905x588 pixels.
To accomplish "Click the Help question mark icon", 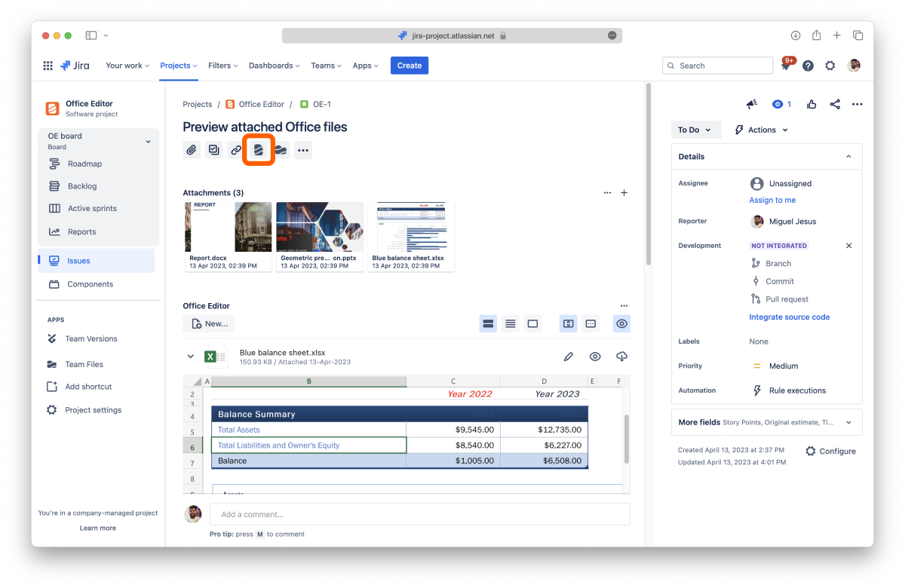I will (x=808, y=66).
